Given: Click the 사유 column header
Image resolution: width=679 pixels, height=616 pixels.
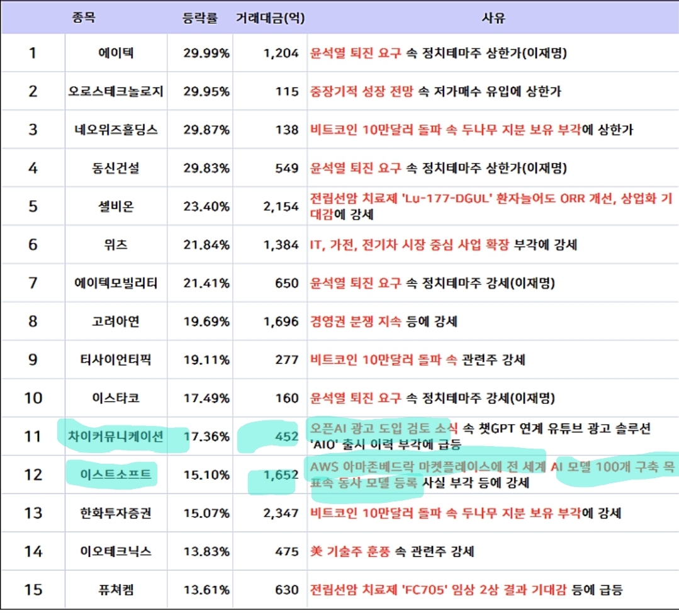Looking at the screenshot, I should [493, 18].
